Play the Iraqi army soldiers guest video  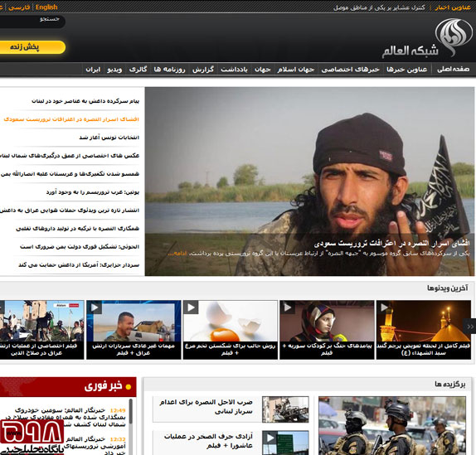coord(134,330)
